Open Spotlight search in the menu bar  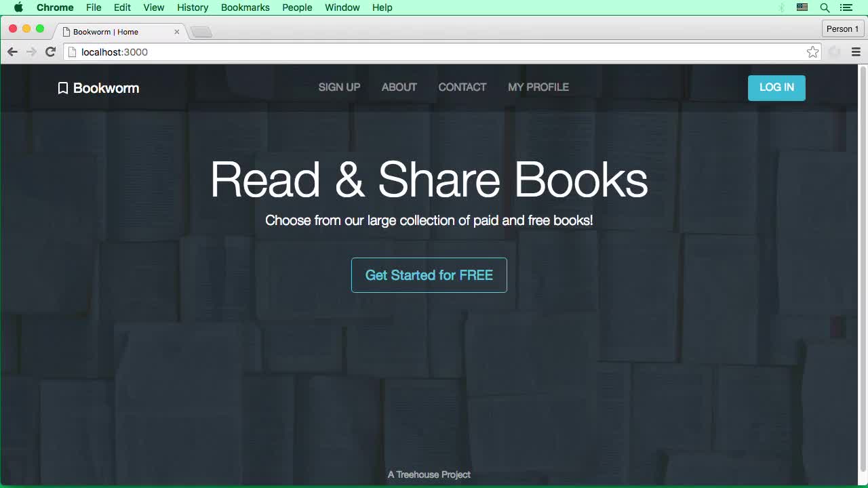click(825, 7)
